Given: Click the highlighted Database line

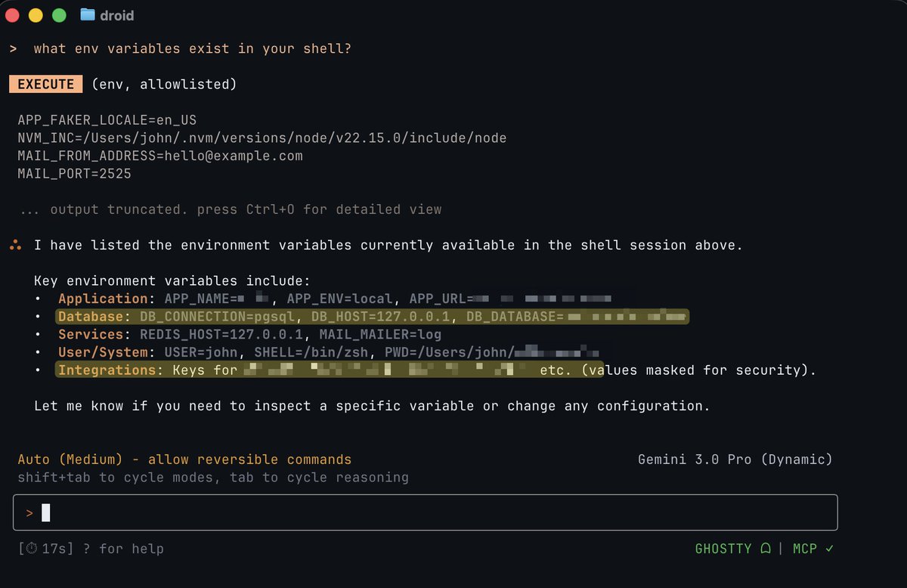Looking at the screenshot, I should pyautogui.click(x=373, y=317).
